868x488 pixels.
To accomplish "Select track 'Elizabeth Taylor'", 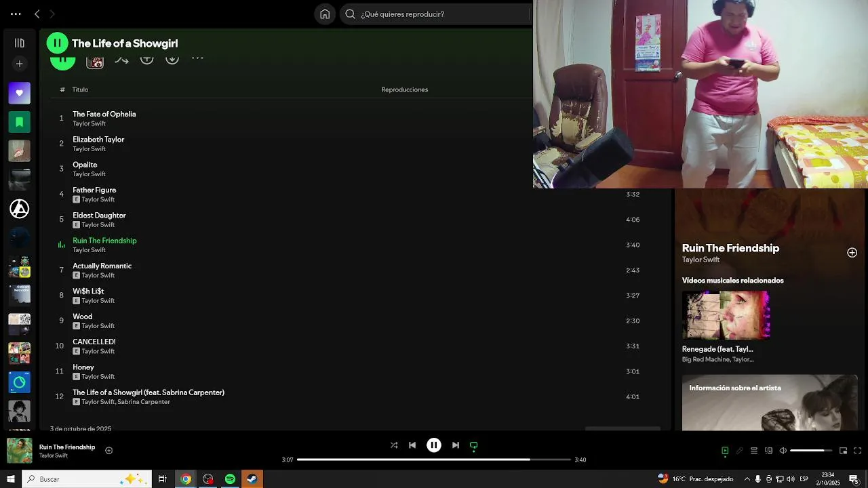I will coord(98,139).
